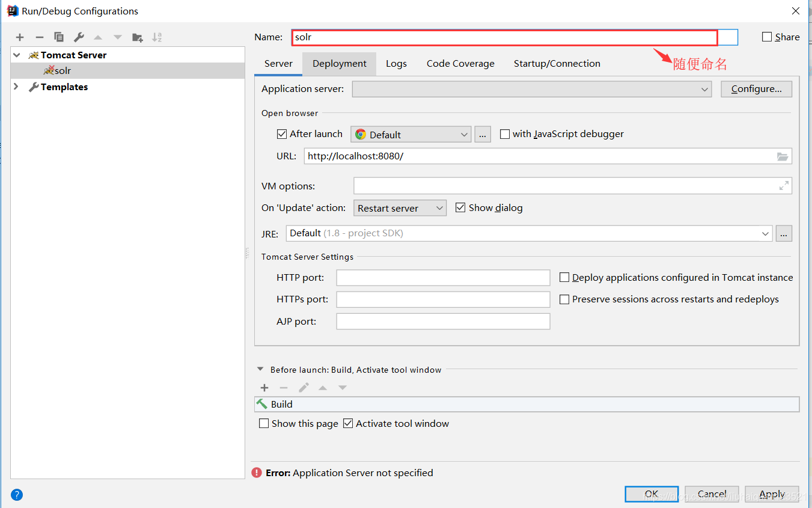
Task: Create a new folder for configurations
Action: coord(138,37)
